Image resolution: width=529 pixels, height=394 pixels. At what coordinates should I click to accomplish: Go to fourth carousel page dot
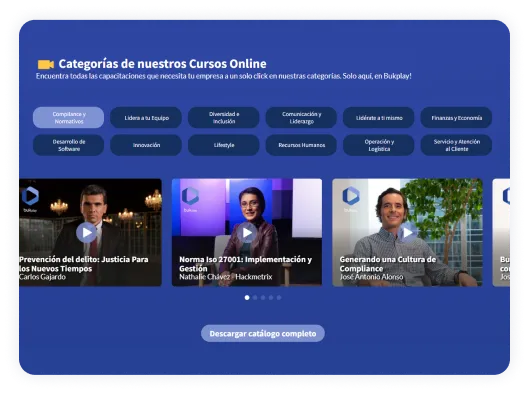(x=271, y=298)
